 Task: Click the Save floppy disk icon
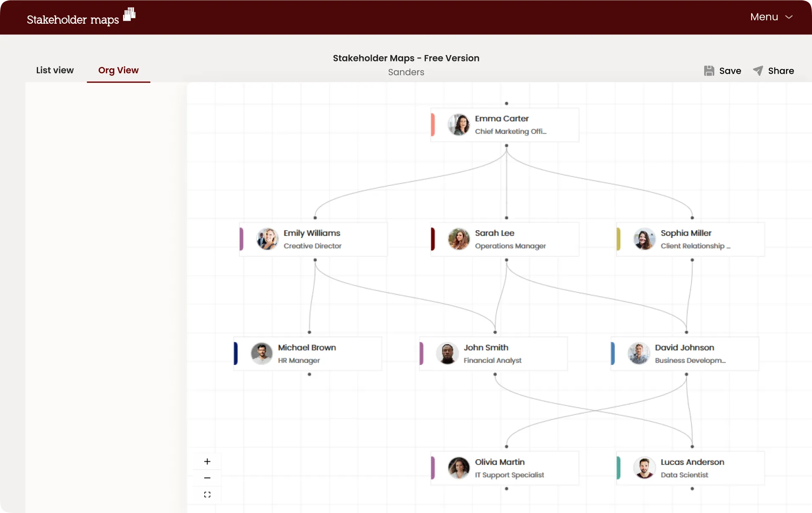[x=709, y=71]
